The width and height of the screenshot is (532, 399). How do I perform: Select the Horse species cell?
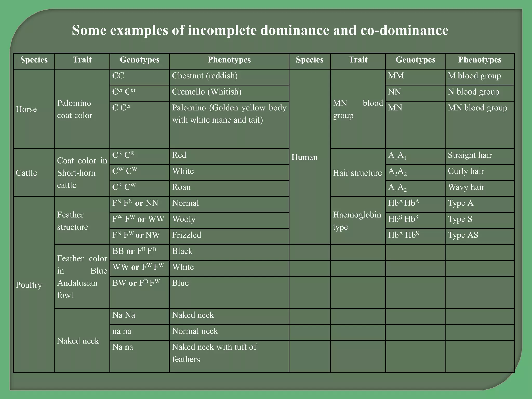click(x=26, y=109)
